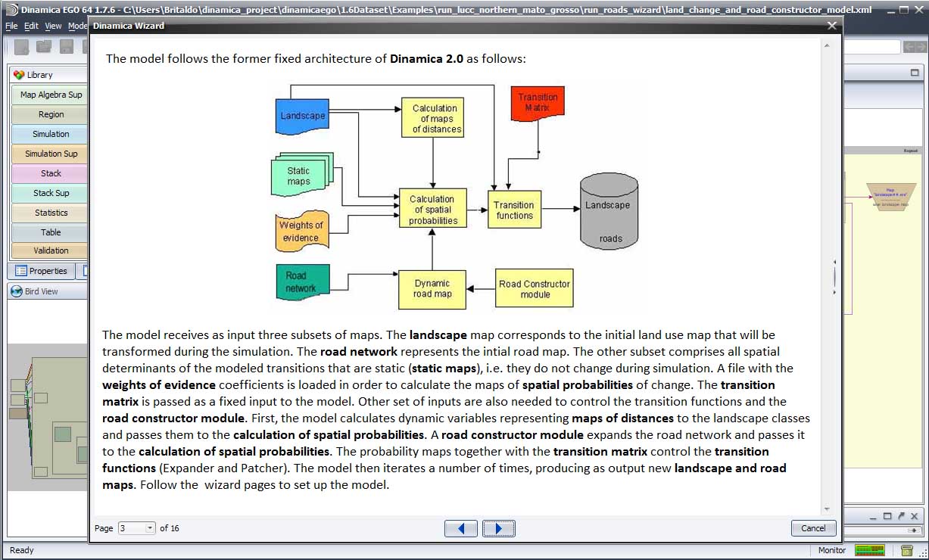929x560 pixels.
Task: Click the Monitor label in status bar
Action: click(832, 550)
